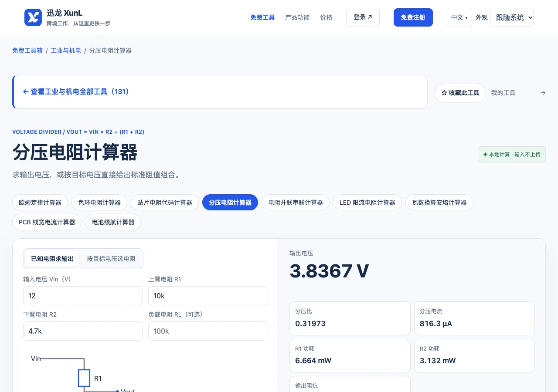Click the 负载电阻 RL input field
558x392 pixels.
click(x=208, y=331)
